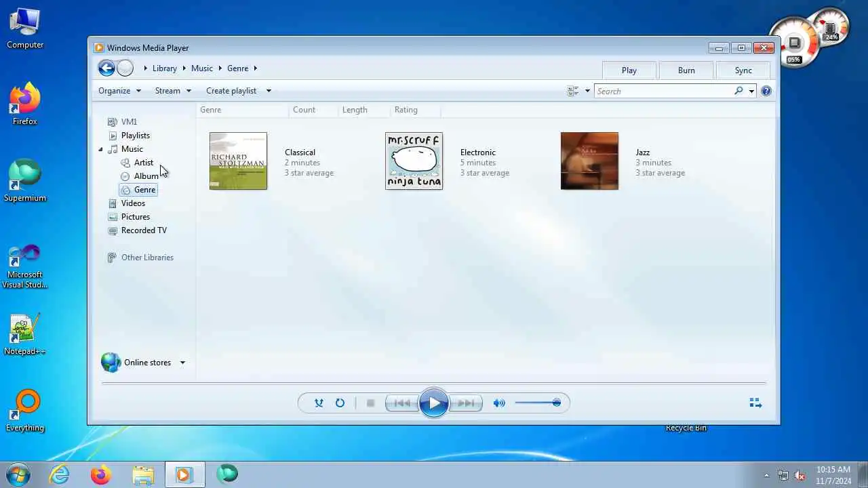Click the Classical genre label
The height and width of the screenshot is (488, 868).
[x=300, y=152]
